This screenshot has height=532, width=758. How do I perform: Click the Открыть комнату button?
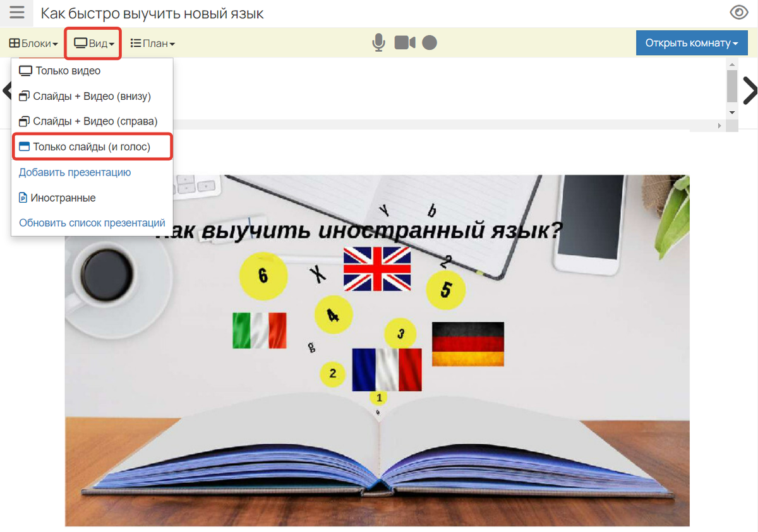(x=691, y=43)
